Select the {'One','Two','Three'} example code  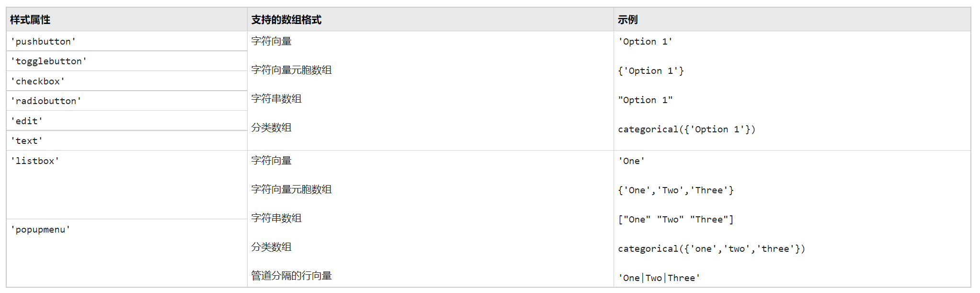(676, 190)
